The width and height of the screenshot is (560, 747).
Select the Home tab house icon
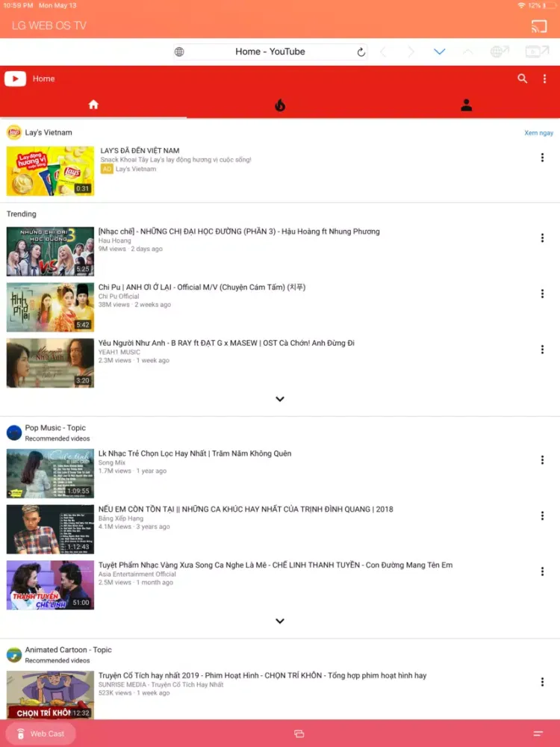(93, 105)
